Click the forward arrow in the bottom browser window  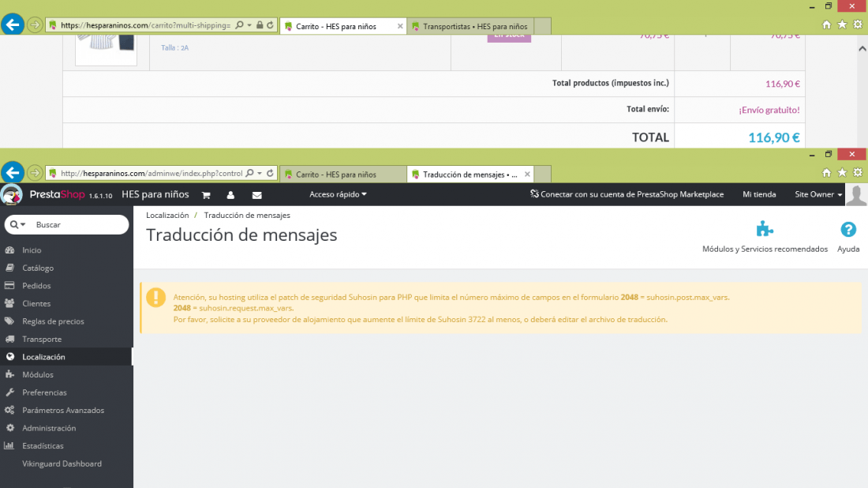[35, 173]
